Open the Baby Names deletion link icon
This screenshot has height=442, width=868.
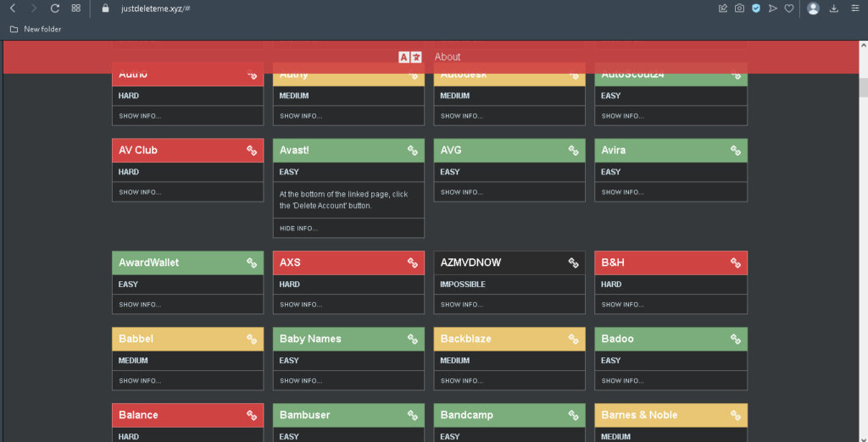[413, 339]
